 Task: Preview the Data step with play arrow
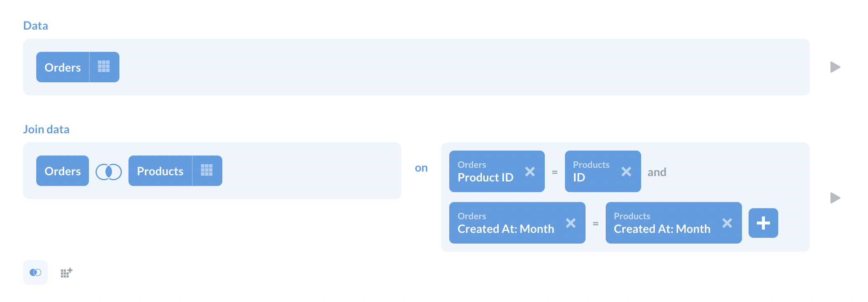(x=835, y=67)
